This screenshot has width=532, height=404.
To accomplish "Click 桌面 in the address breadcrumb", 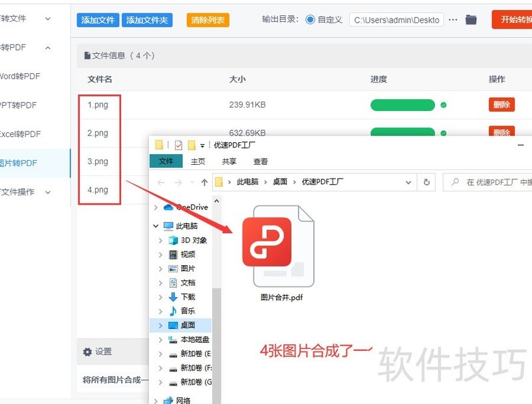I will 280,182.
